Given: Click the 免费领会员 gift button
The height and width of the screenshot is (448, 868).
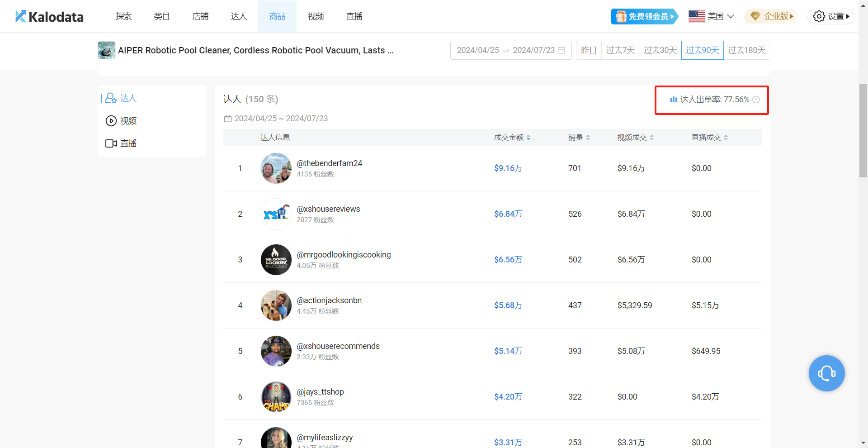Looking at the screenshot, I should [644, 16].
